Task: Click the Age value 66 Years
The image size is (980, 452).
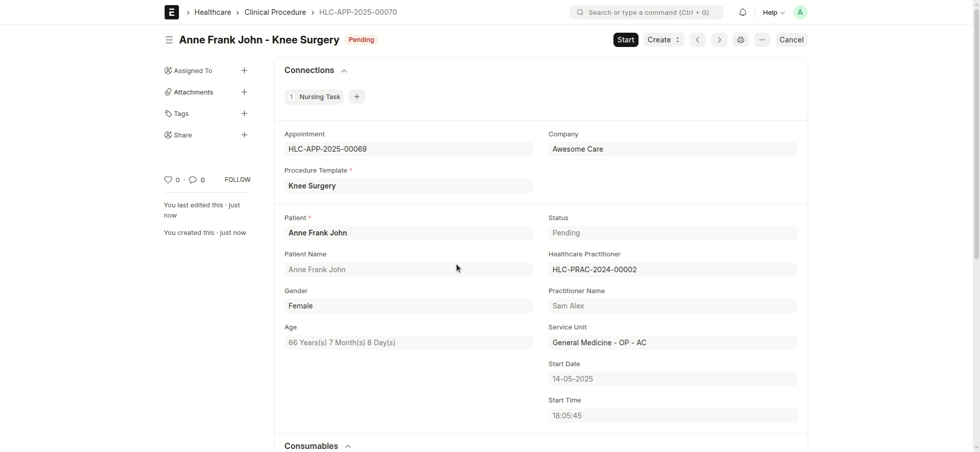Action: point(408,343)
